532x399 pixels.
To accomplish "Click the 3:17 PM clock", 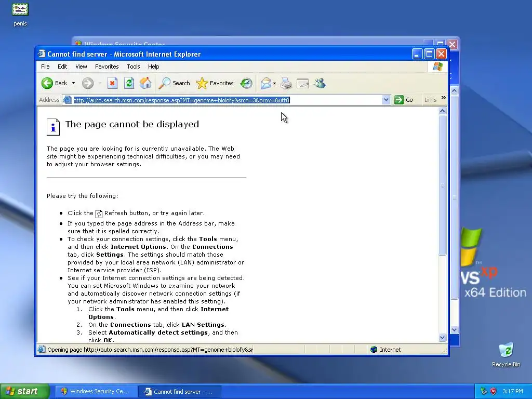I will [513, 391].
